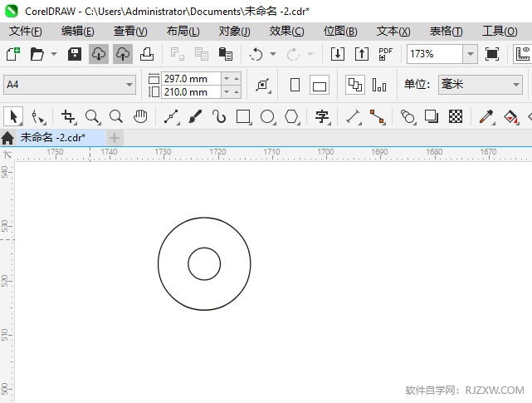532x403 pixels.
Task: Publish to PDF icon
Action: point(386,54)
